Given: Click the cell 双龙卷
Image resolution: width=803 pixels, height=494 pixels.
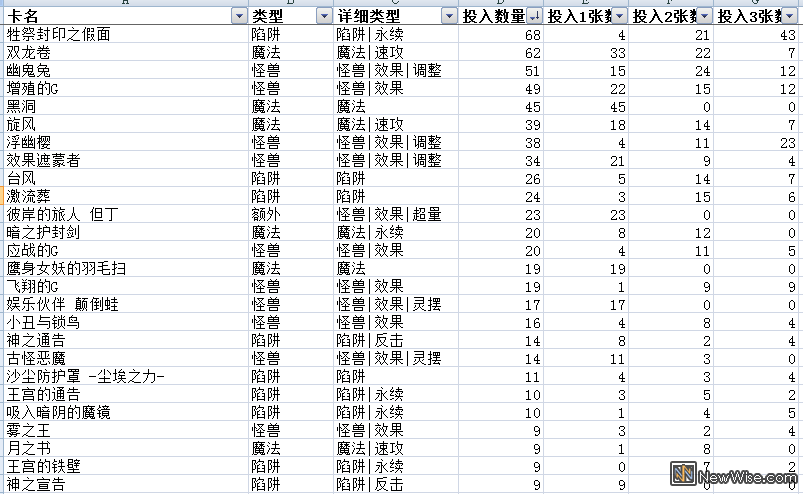Looking at the screenshot, I should 126,52.
